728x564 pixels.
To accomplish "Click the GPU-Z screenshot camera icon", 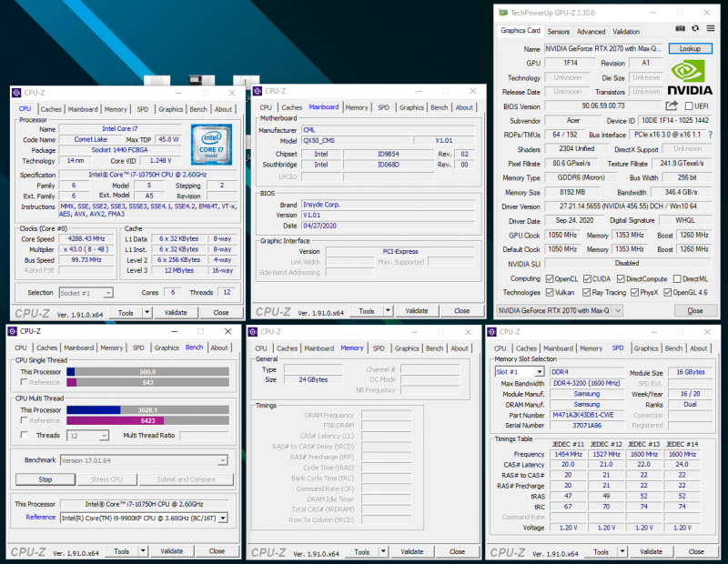I will point(680,29).
